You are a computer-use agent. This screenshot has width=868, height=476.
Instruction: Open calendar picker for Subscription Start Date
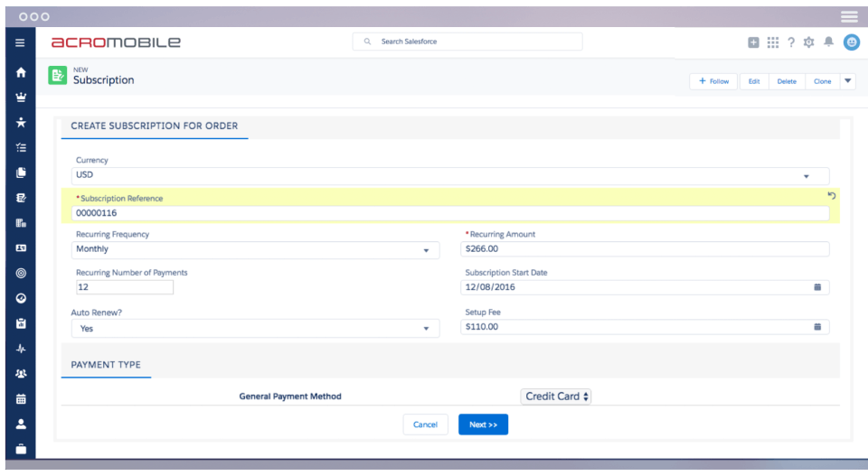[817, 287]
